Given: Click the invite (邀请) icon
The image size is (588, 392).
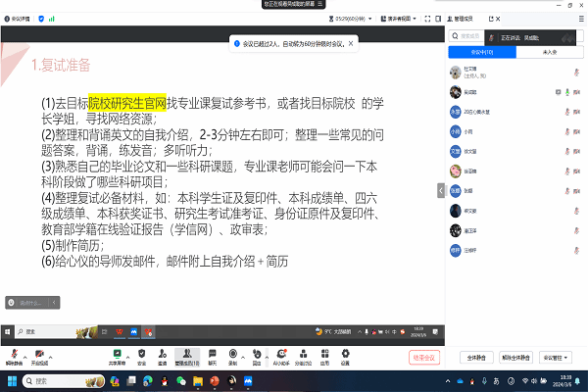Looking at the screenshot, I should point(162,354).
